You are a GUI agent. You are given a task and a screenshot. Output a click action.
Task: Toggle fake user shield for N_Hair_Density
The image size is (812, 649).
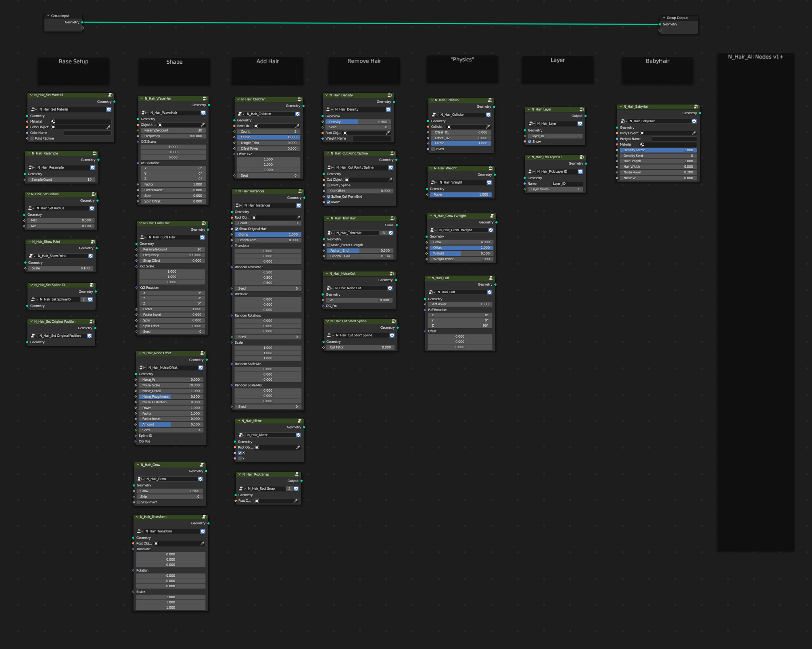pos(388,109)
